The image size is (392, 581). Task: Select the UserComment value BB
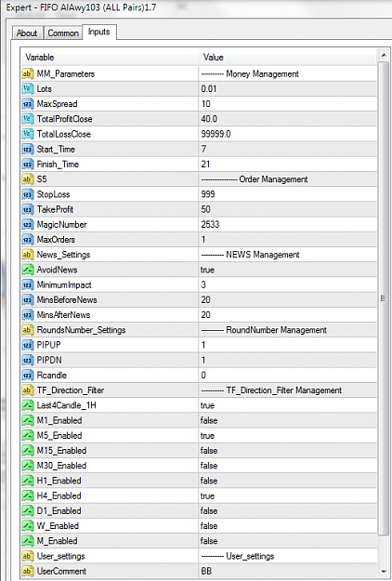(x=206, y=572)
